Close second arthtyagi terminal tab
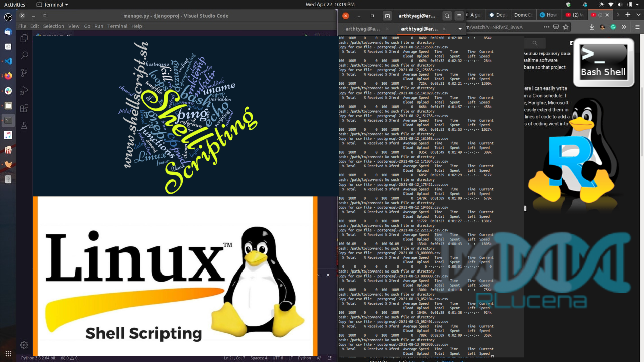 tap(444, 29)
